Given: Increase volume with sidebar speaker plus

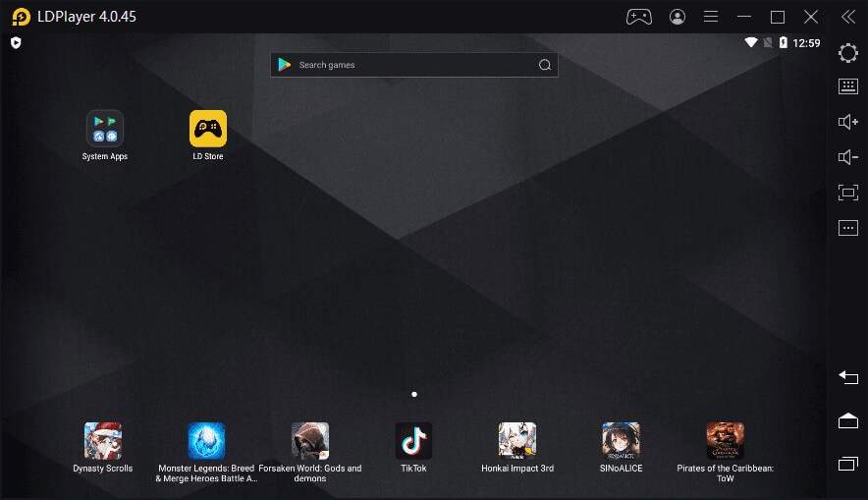Looking at the screenshot, I should tap(848, 122).
